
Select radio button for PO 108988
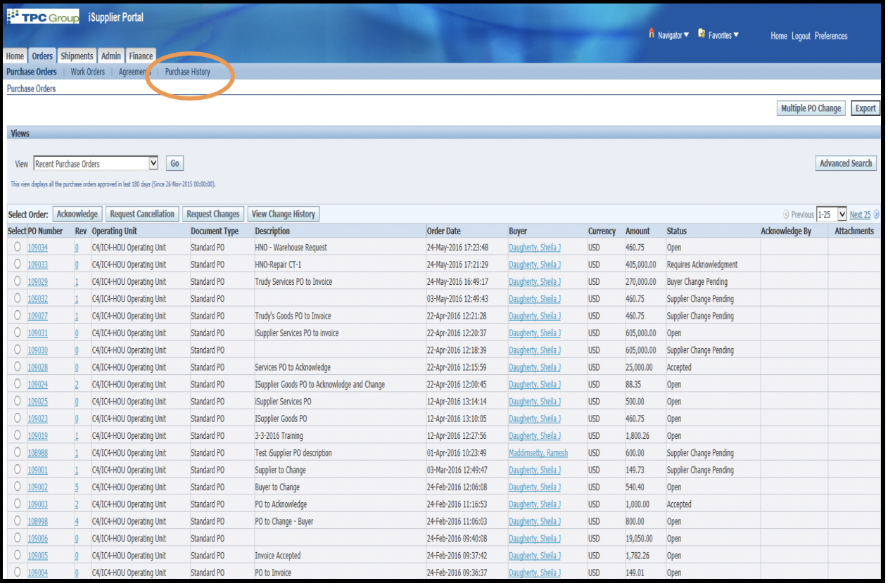(x=17, y=452)
